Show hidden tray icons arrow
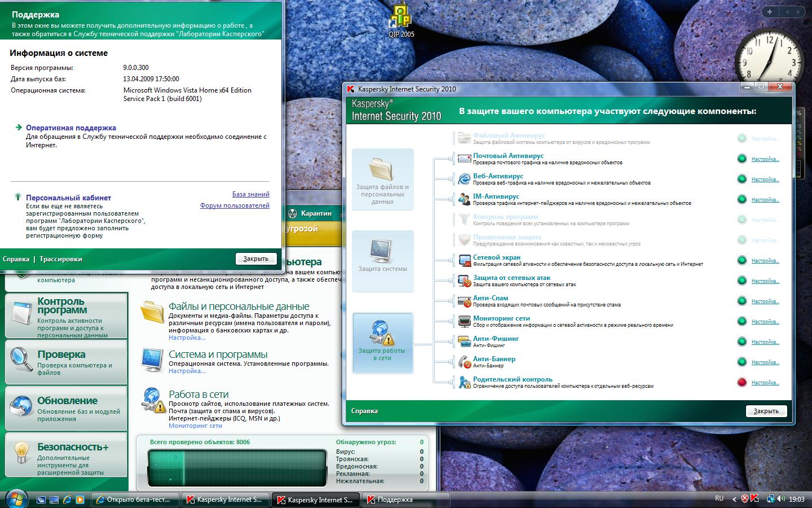This screenshot has width=812, height=508. (x=734, y=499)
